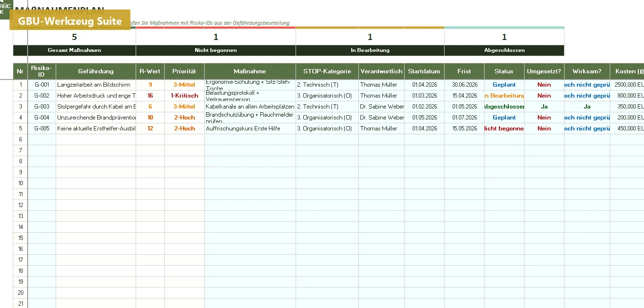Click the 'Nicht begonnen' status cell for G-005

click(x=504, y=129)
